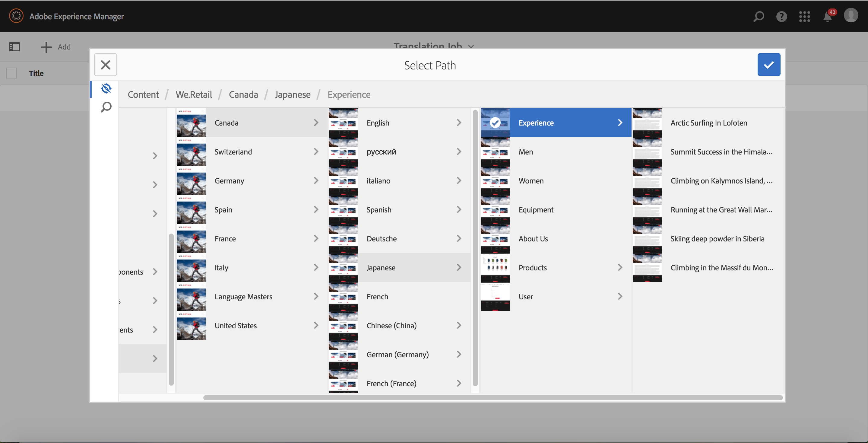Open the About Us page row

click(556, 238)
